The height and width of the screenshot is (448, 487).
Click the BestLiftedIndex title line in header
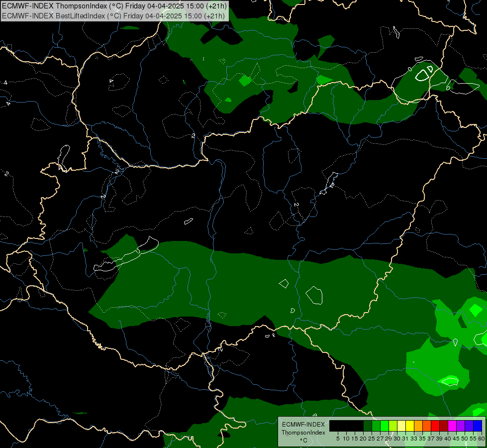pos(113,16)
